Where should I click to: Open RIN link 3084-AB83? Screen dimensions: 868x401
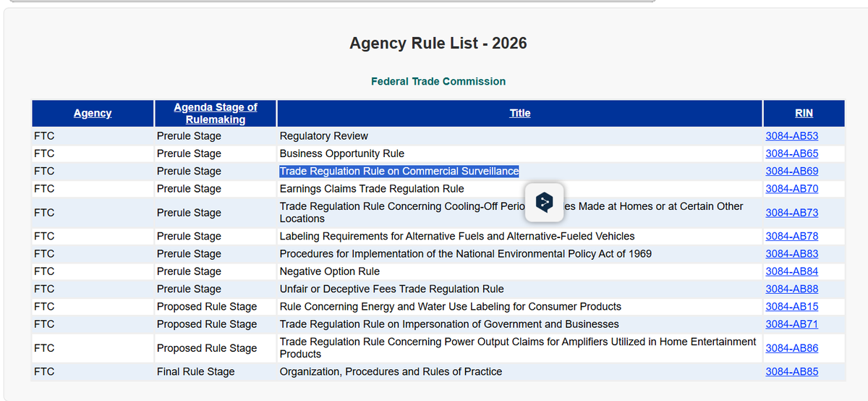point(792,254)
